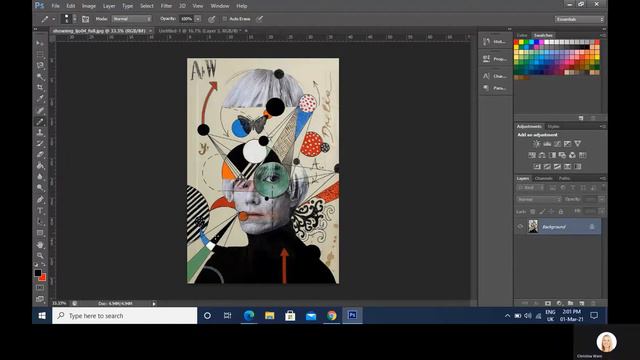Open the Properties collapsed panel icon
The width and height of the screenshot is (640, 360).
[486, 59]
